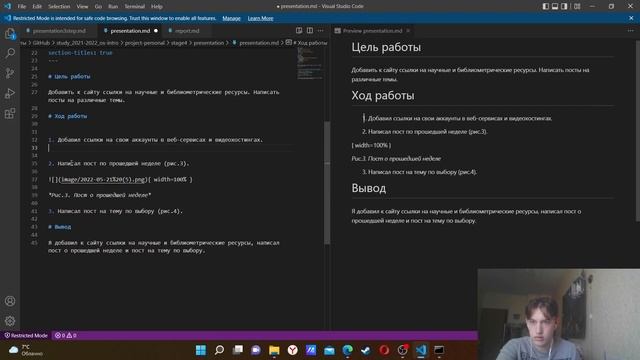Open Microsoft Edge on taskbar
This screenshot has width=640, height=360.
coord(348,350)
